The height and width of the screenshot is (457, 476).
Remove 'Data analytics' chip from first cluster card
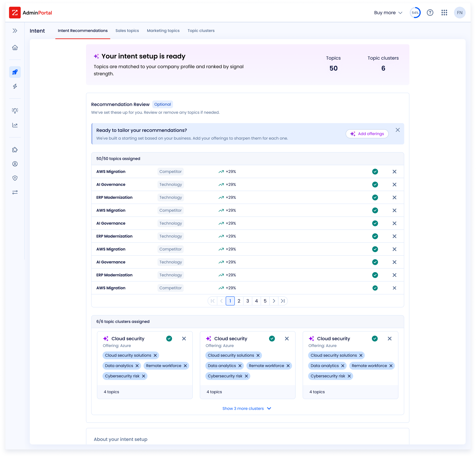[137, 366]
